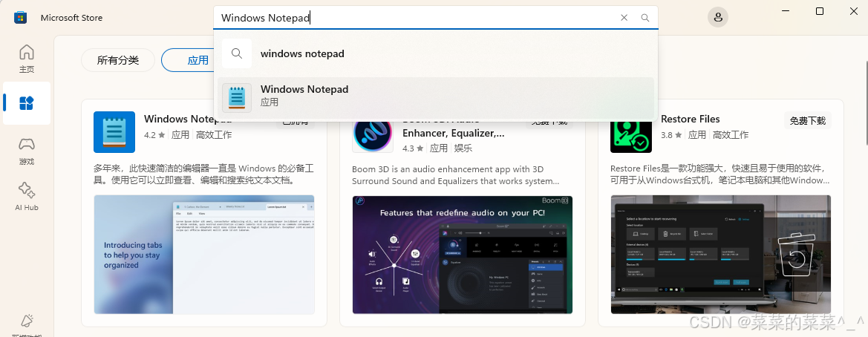The width and height of the screenshot is (868, 337).
Task: Click the Boom 3D description text
Action: [456, 175]
